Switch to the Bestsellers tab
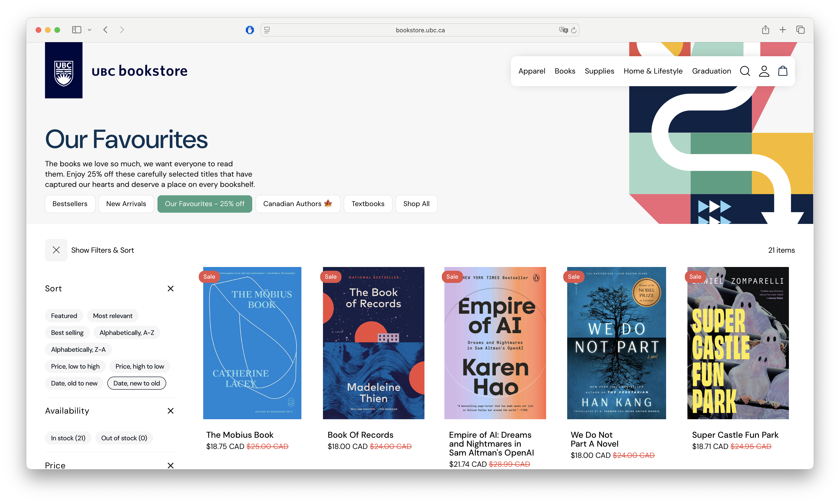 70,204
